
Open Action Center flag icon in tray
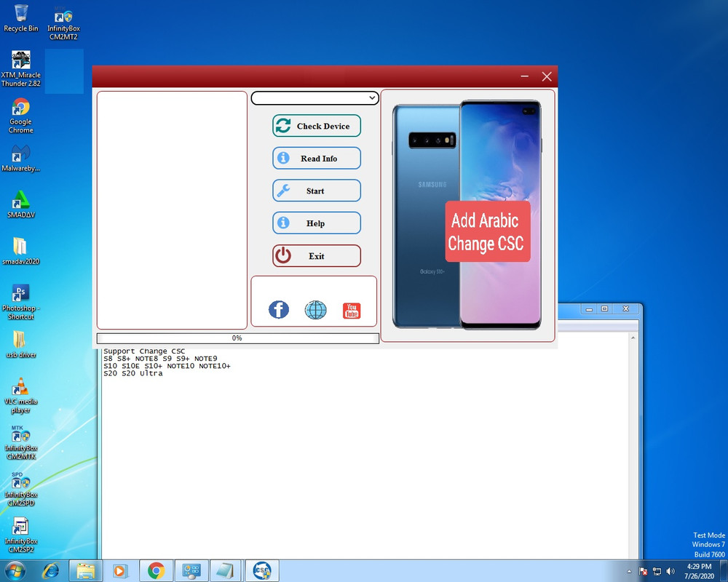(643, 571)
